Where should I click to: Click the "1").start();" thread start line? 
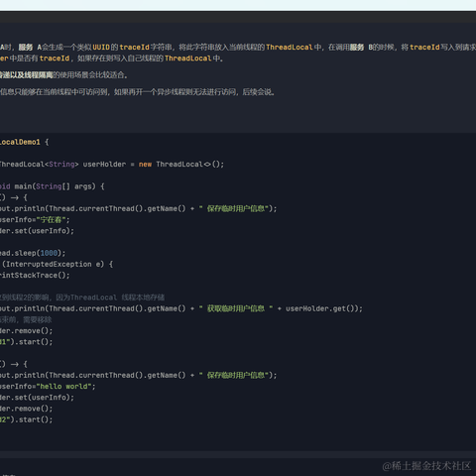pos(27,342)
